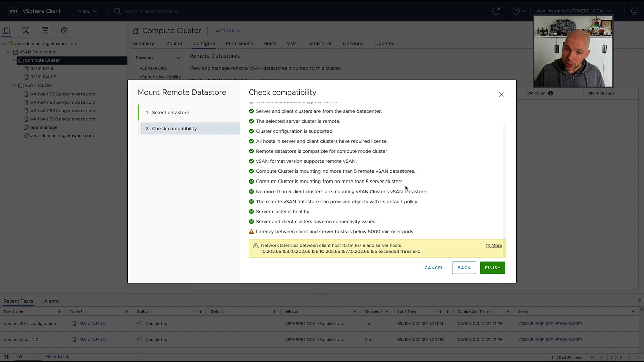Switch to the Summary tab
Viewport: 644px width, 362px height.
coord(143,43)
